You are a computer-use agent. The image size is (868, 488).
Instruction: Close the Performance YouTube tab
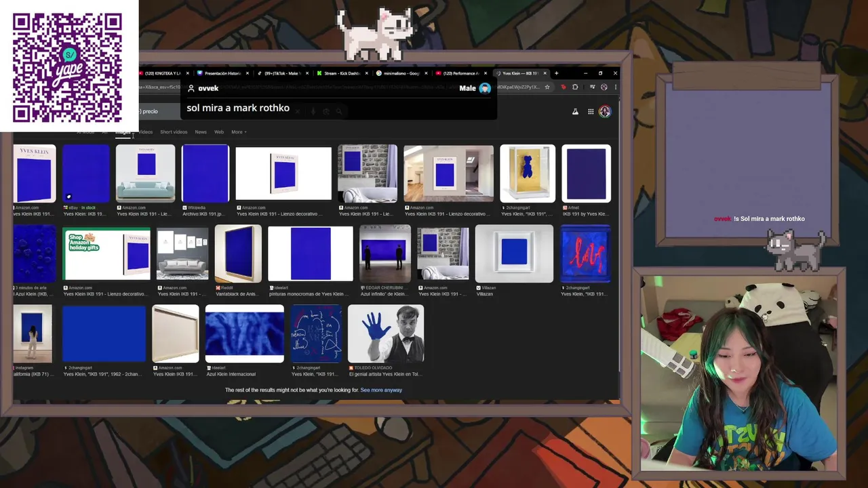[x=486, y=73]
